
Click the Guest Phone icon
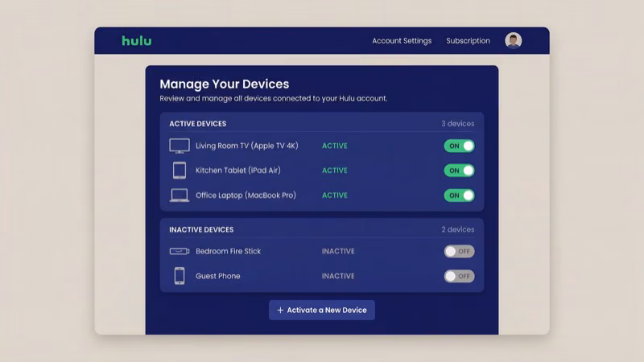tap(180, 276)
